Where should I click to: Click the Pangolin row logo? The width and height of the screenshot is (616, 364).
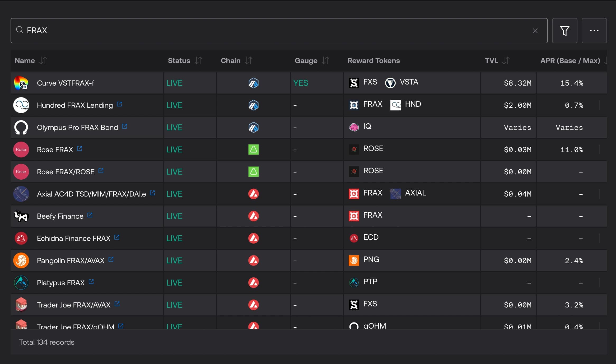(x=21, y=260)
